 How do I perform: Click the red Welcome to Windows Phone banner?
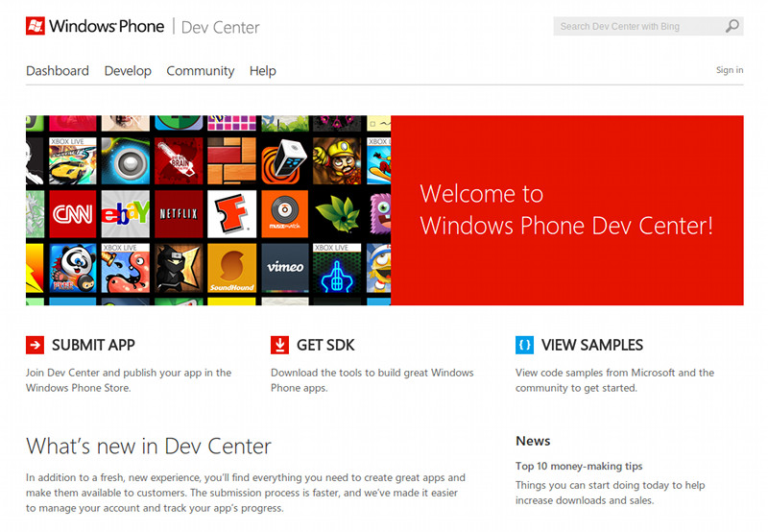point(567,210)
